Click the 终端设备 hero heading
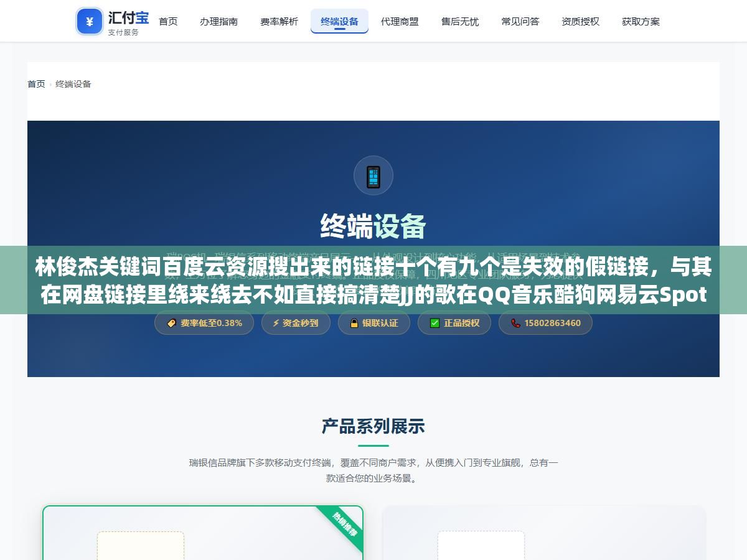Viewport: 747px width, 560px height. point(374,226)
